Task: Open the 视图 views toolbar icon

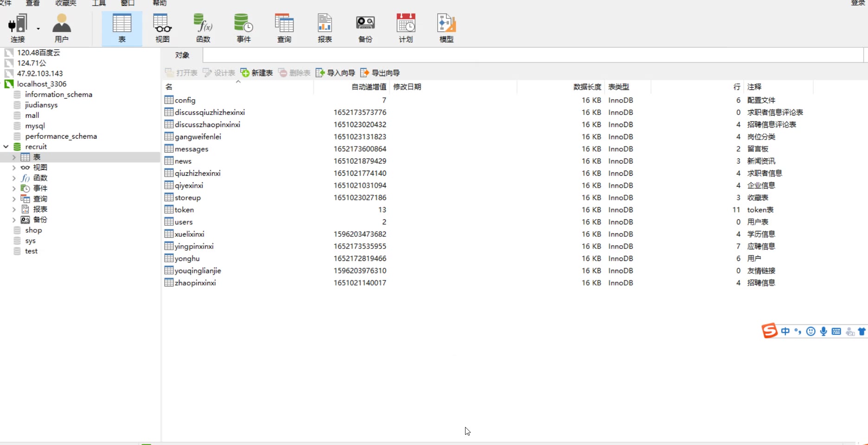Action: [x=162, y=28]
